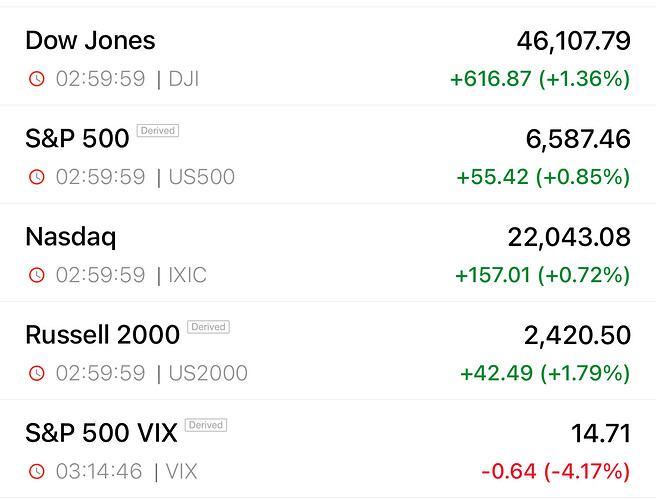656x500 pixels.
Task: Click the clock icon in S&P 500 row
Action: (x=37, y=177)
